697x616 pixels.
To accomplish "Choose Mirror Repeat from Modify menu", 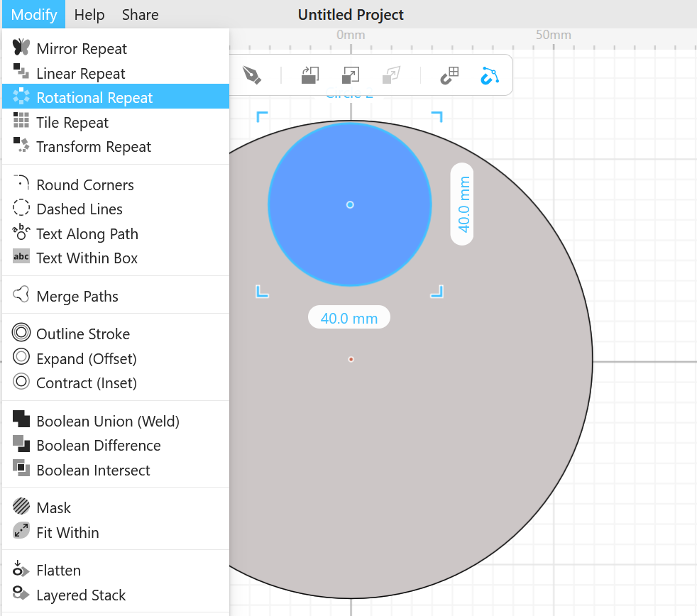I will 82,49.
